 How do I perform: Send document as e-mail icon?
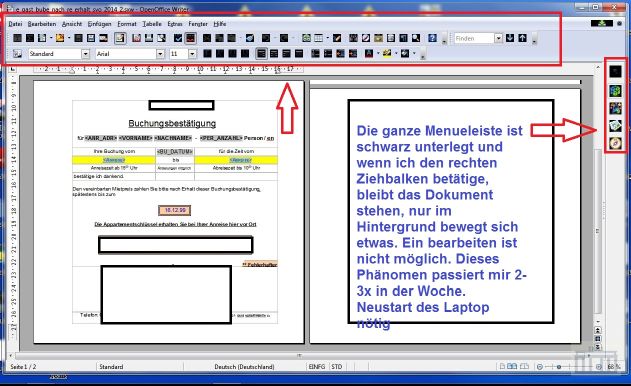point(103,38)
